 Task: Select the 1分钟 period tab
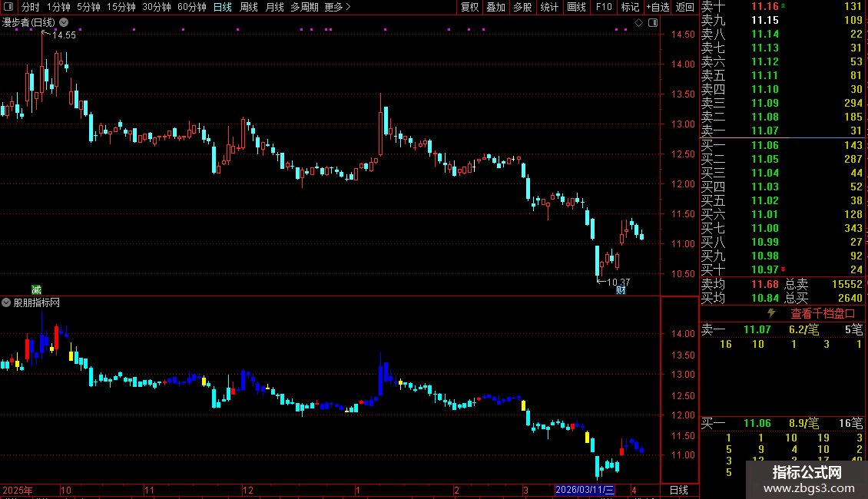coord(58,7)
